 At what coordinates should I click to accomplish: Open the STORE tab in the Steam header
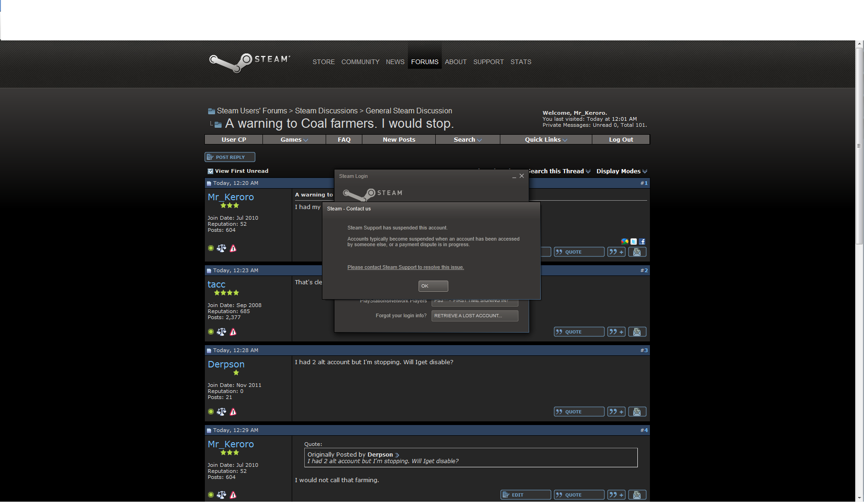tap(324, 62)
